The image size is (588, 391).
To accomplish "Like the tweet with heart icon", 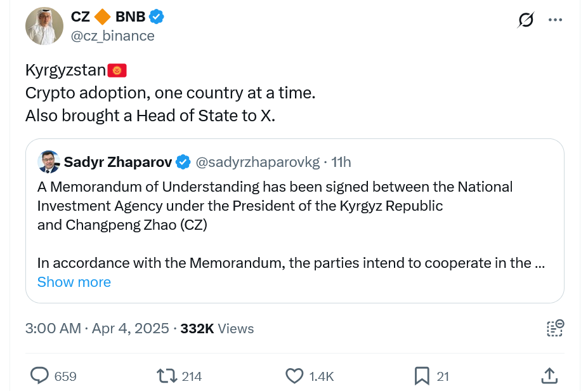I will point(294,376).
